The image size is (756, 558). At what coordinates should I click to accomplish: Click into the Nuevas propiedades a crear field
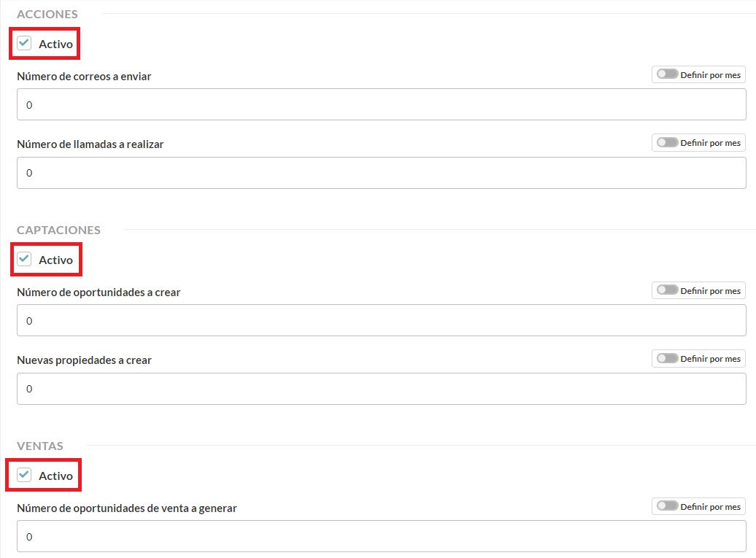pyautogui.click(x=381, y=389)
